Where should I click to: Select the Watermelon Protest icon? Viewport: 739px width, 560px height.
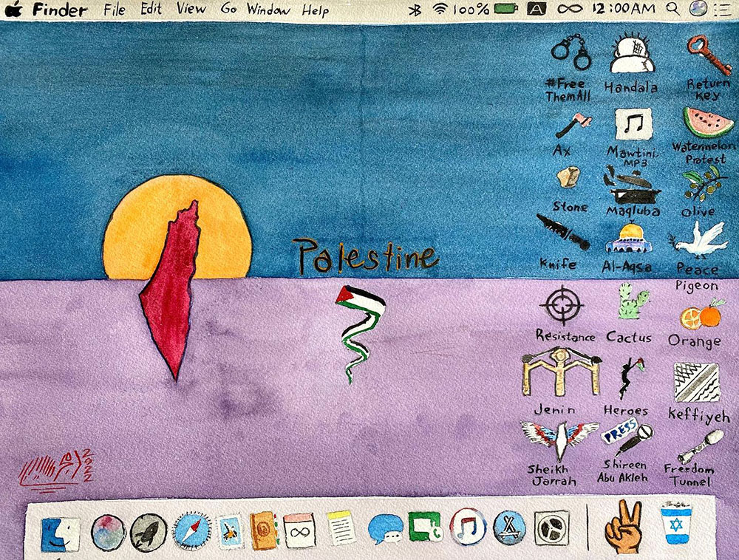coord(708,122)
